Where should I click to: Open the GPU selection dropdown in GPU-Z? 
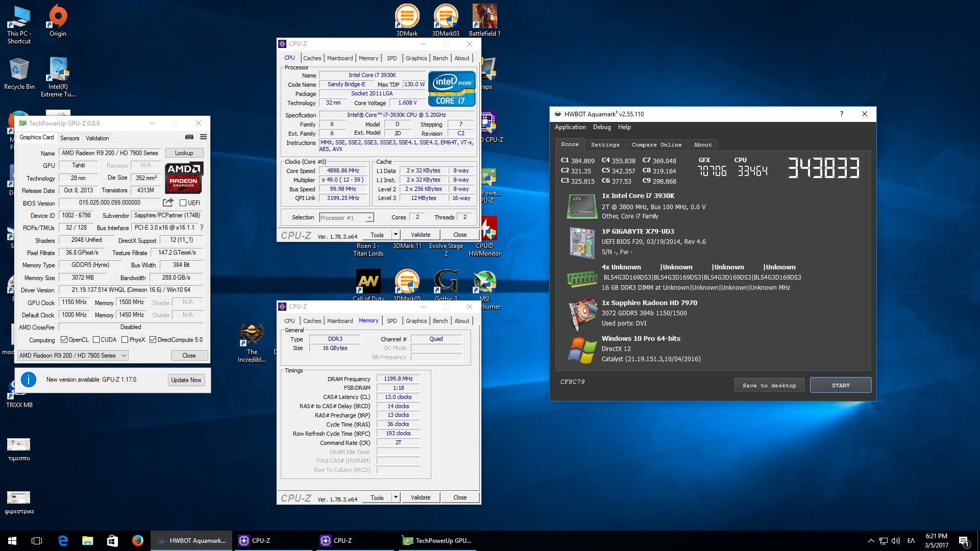coord(72,356)
